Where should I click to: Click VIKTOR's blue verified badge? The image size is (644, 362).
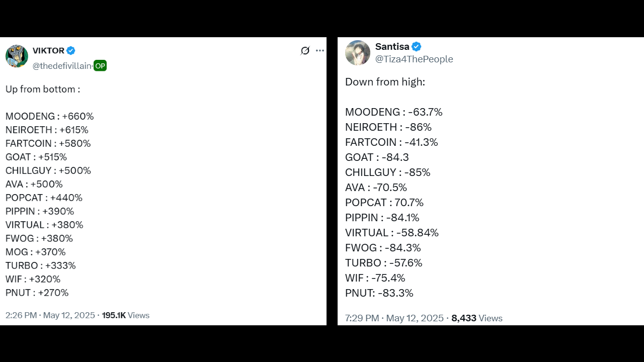[x=71, y=50]
